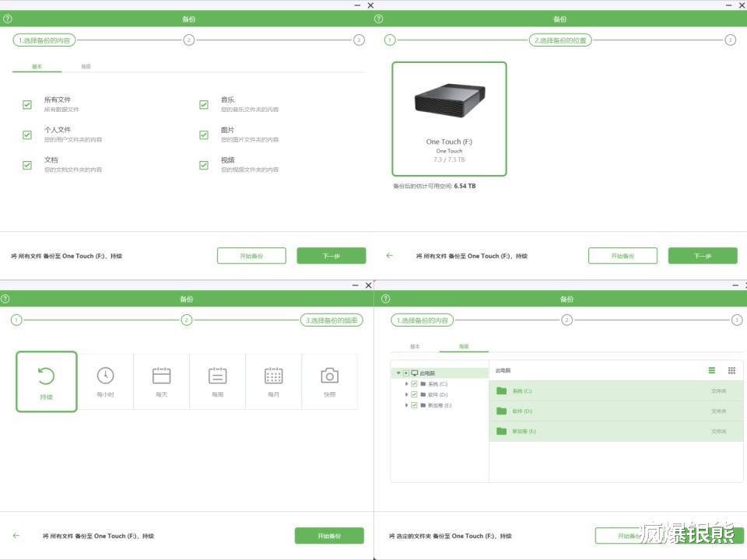Screen dimensions: 747x560
Task: Uncheck the 图片 pictures checkbox
Action: [204, 135]
